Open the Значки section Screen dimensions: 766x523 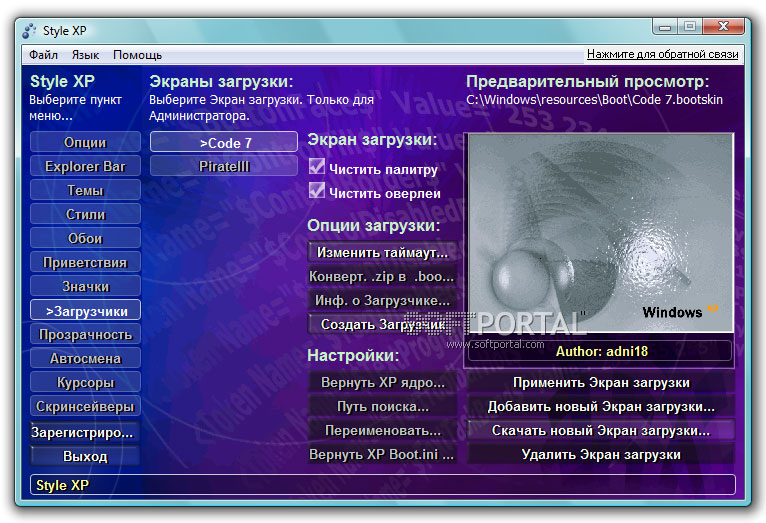click(85, 286)
